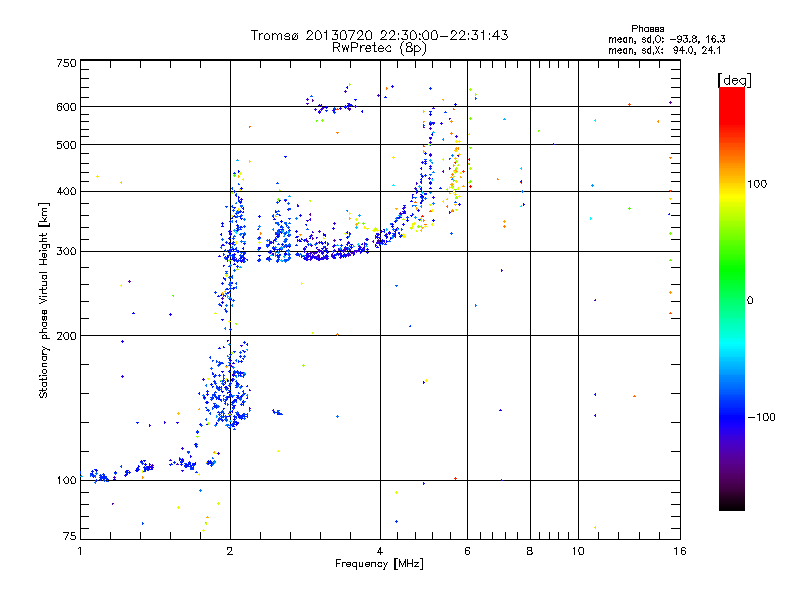This screenshot has width=800, height=600.
Task: Click the y-axis tick label '400'
Action: (66, 192)
